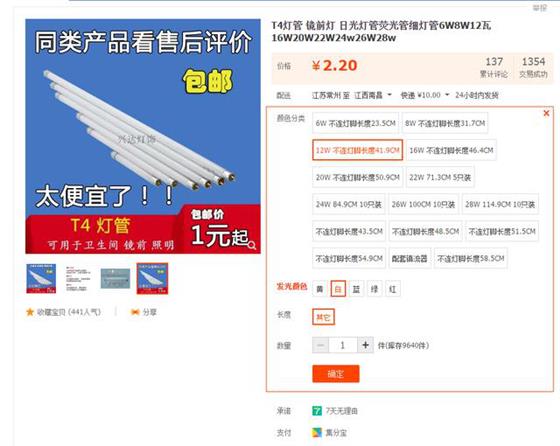This screenshot has width=560, height=446.
Task: Close the option selection panel with the X
Action: click(x=546, y=113)
